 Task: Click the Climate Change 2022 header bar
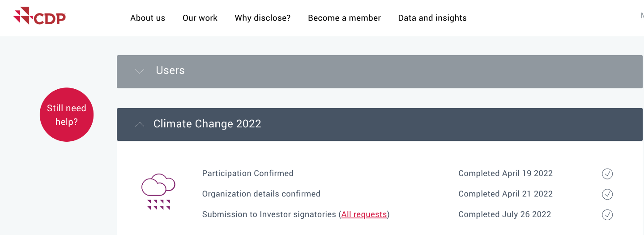[380, 124]
